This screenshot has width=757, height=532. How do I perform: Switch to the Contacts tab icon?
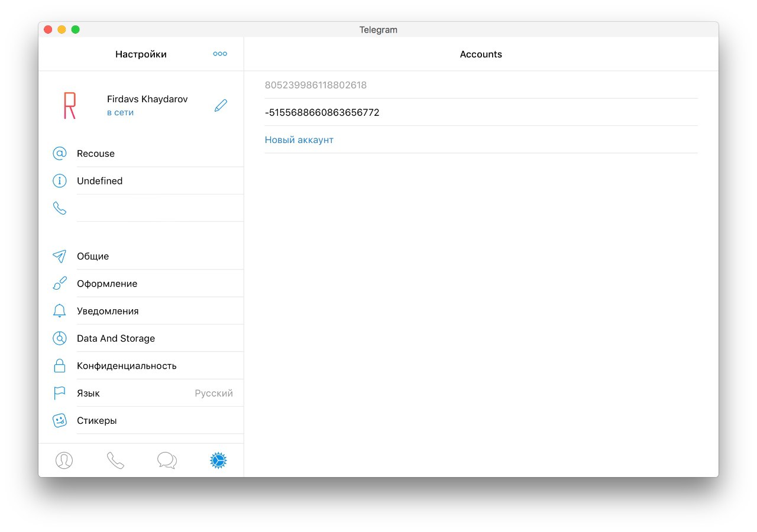pyautogui.click(x=64, y=460)
